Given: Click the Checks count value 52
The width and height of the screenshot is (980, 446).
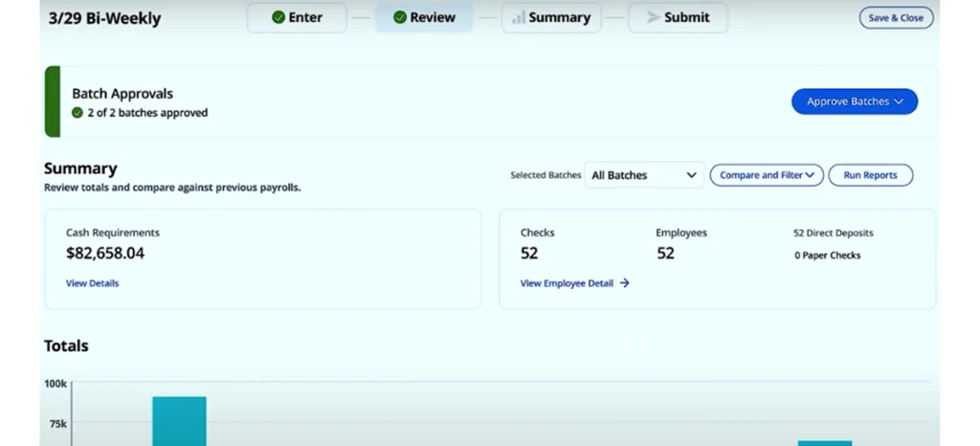Looking at the screenshot, I should tap(529, 253).
